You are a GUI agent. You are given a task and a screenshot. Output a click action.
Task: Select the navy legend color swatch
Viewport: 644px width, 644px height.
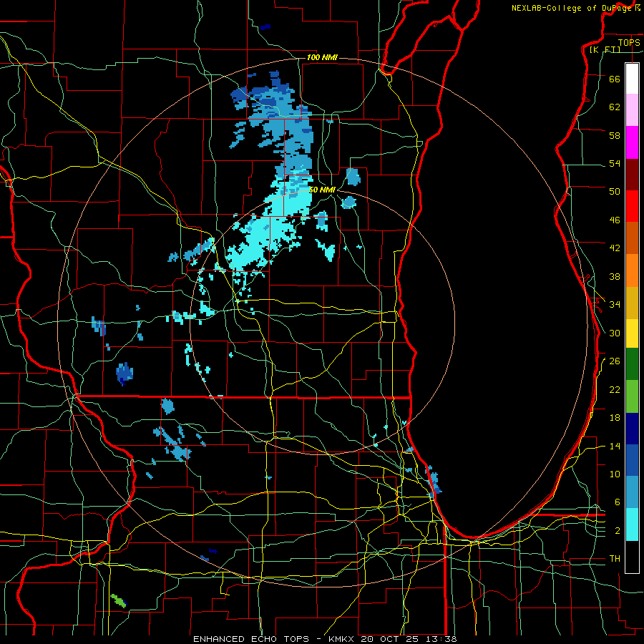coord(632,429)
